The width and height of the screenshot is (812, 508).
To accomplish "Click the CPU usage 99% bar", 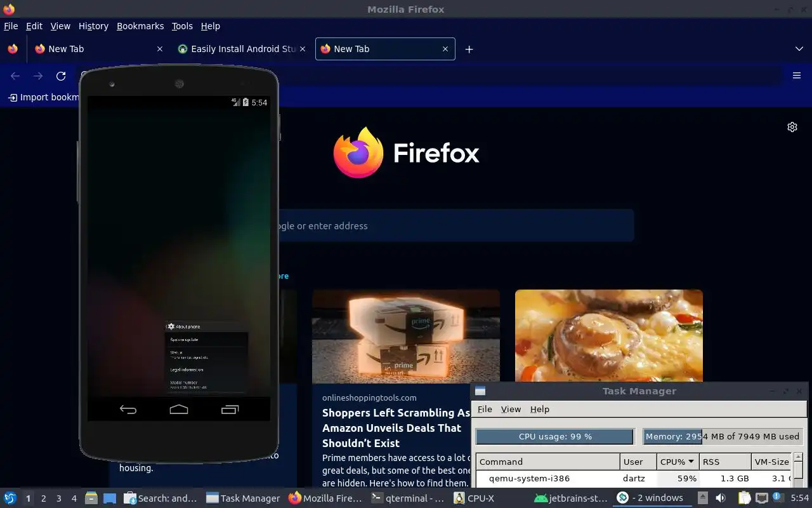I will (554, 437).
